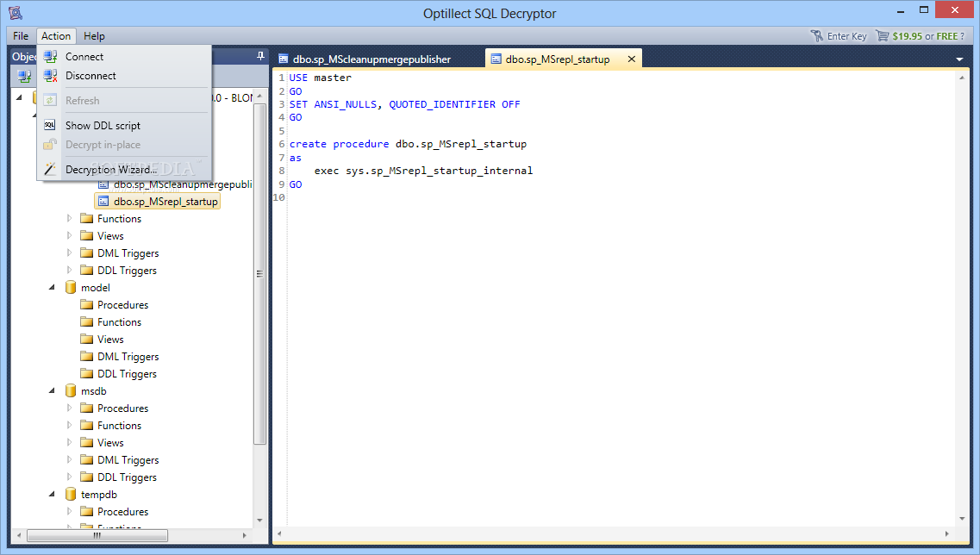This screenshot has height=555, width=980.
Task: Open the $19.95 or FREE offer link
Action: pyautogui.click(x=928, y=36)
